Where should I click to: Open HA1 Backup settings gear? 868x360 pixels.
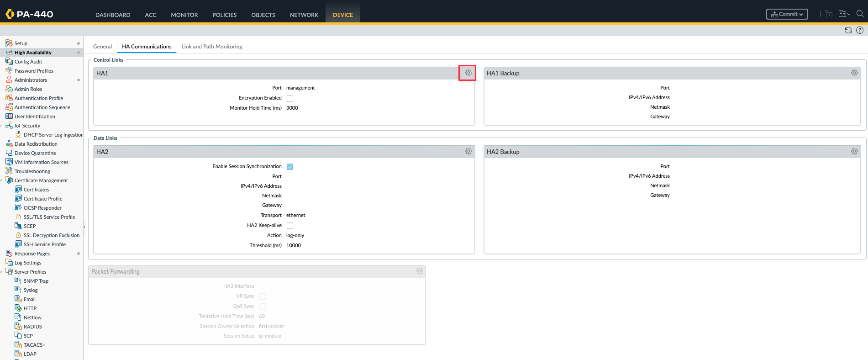pos(854,73)
